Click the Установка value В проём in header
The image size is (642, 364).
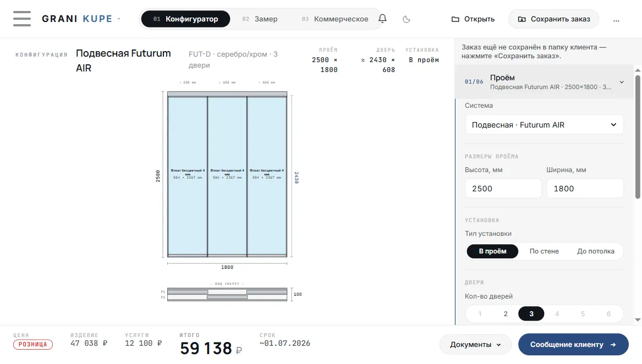coord(424,60)
